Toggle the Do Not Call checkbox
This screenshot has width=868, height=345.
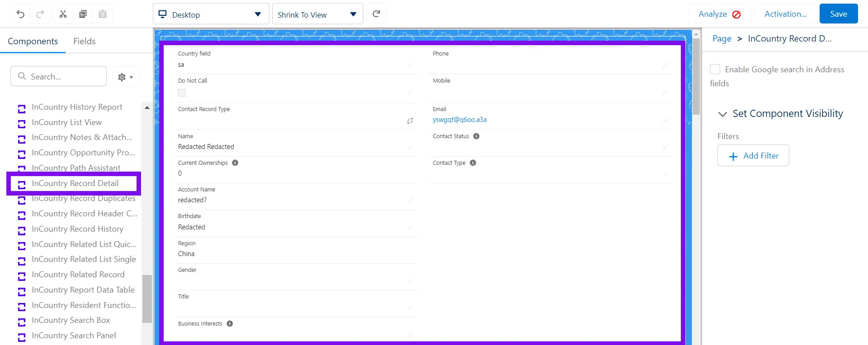[x=182, y=93]
